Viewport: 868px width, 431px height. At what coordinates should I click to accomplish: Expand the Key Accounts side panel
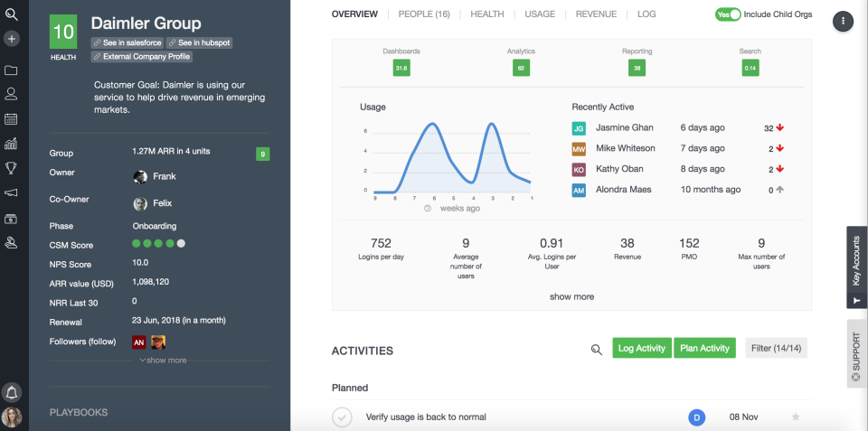[857, 267]
